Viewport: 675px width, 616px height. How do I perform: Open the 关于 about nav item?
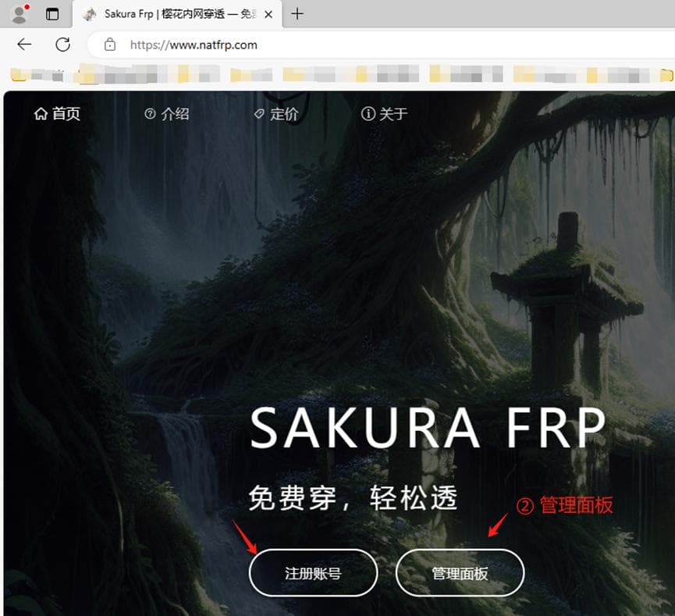coord(385,114)
